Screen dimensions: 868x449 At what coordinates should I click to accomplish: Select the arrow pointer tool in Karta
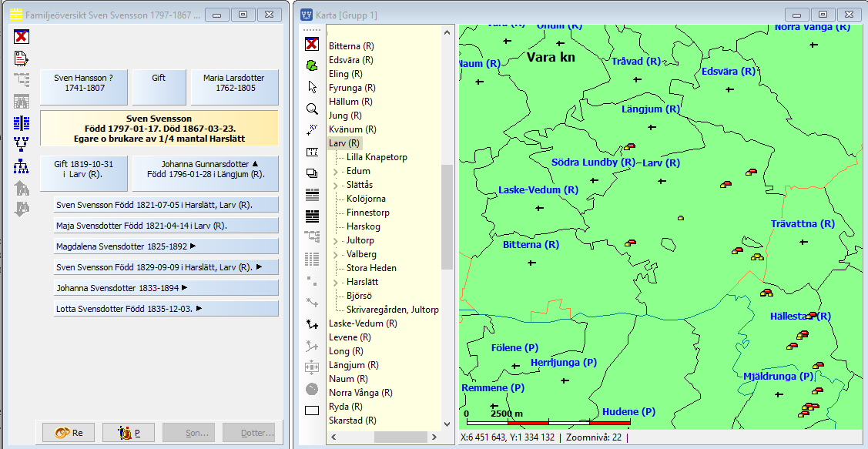[312, 87]
